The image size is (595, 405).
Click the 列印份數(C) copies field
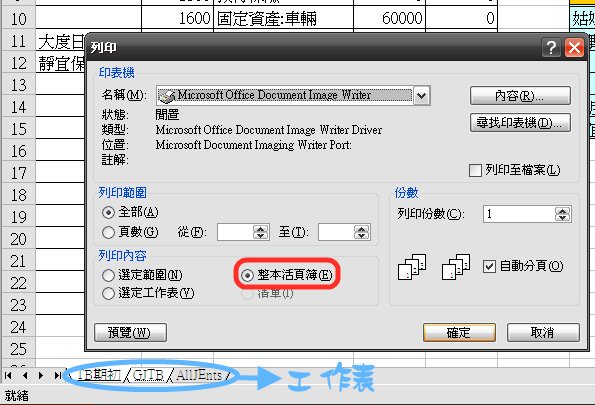[519, 214]
